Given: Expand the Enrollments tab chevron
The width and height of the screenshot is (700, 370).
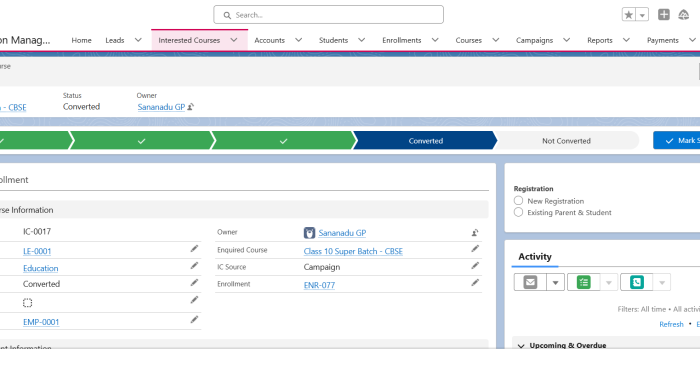Looking at the screenshot, I should click(x=435, y=40).
